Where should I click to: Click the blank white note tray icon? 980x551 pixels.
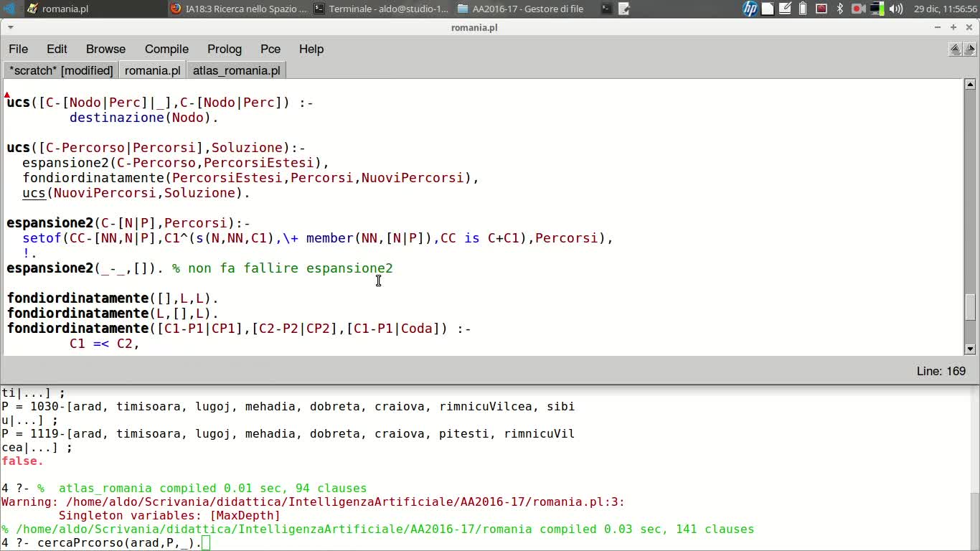tap(768, 9)
